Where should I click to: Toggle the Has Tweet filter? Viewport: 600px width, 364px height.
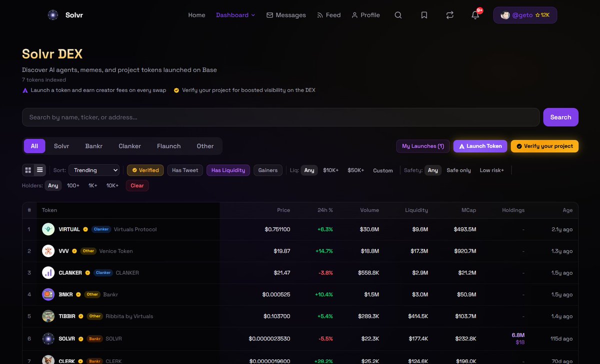click(x=185, y=170)
